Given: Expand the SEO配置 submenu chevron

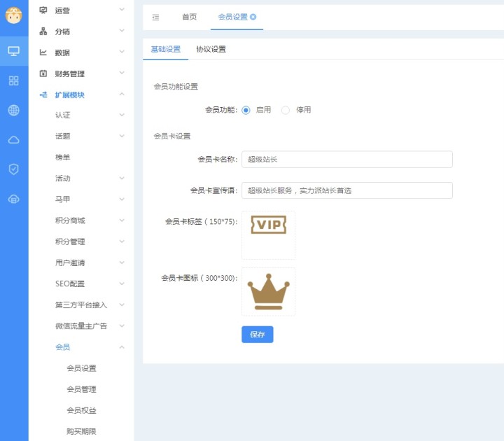Looking at the screenshot, I should pos(122,283).
